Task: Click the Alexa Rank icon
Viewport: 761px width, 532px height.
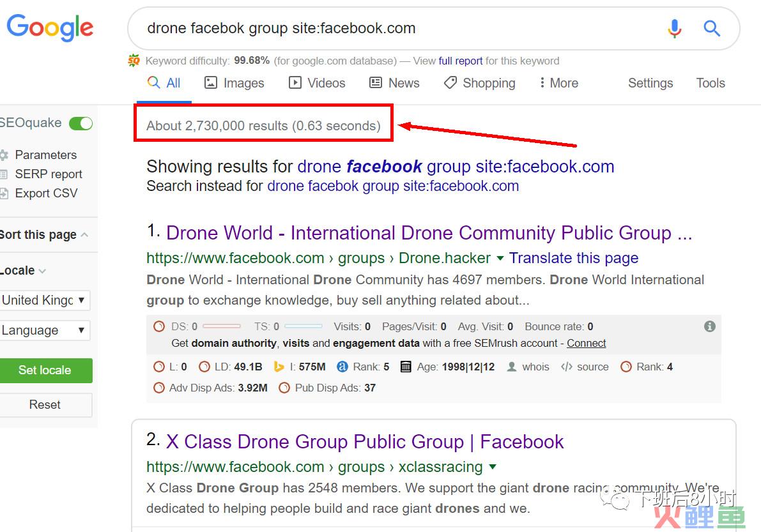Action: pyautogui.click(x=342, y=367)
